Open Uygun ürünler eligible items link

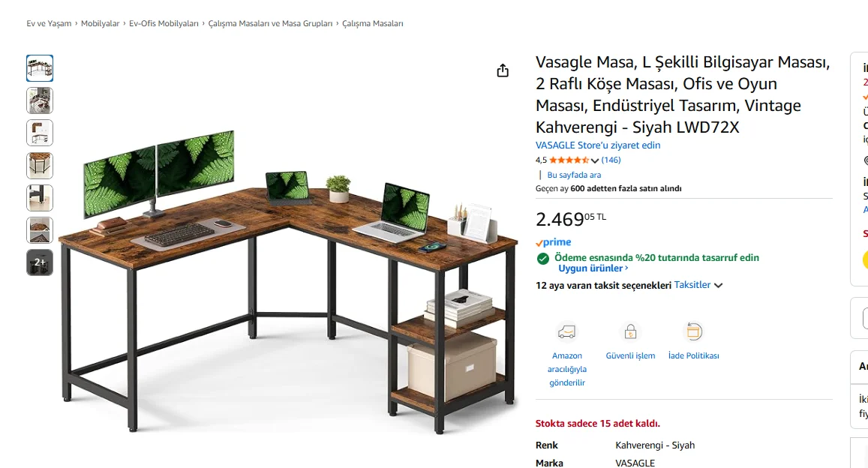[593, 268]
